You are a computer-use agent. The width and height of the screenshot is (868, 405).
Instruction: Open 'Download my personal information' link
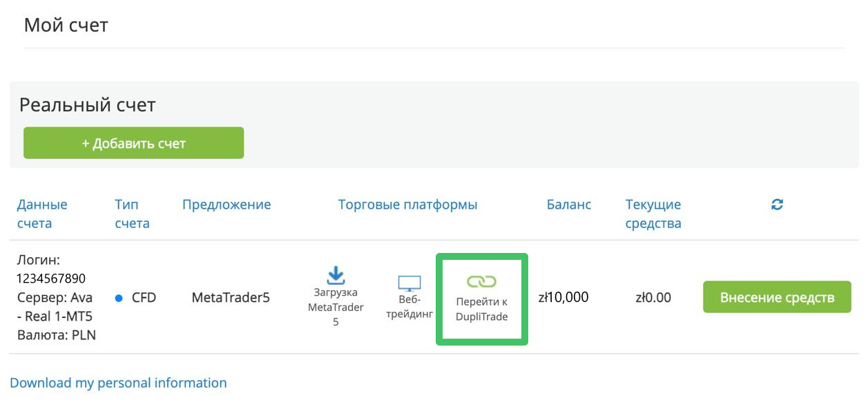[x=118, y=383]
